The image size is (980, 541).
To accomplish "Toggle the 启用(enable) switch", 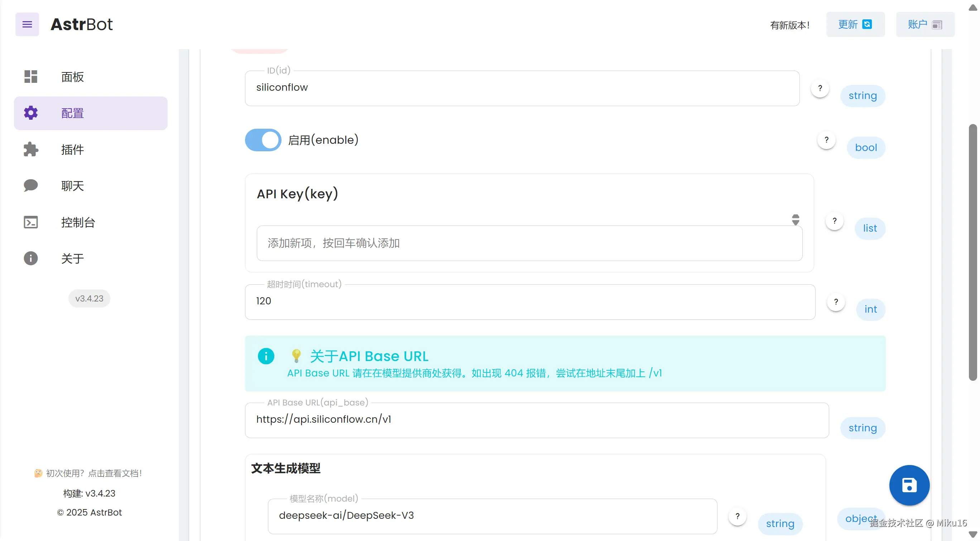I will pos(263,140).
